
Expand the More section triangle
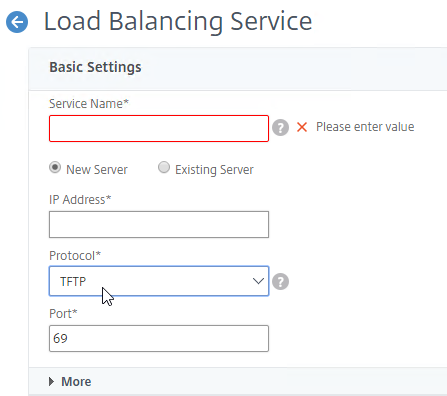pyautogui.click(x=51, y=382)
